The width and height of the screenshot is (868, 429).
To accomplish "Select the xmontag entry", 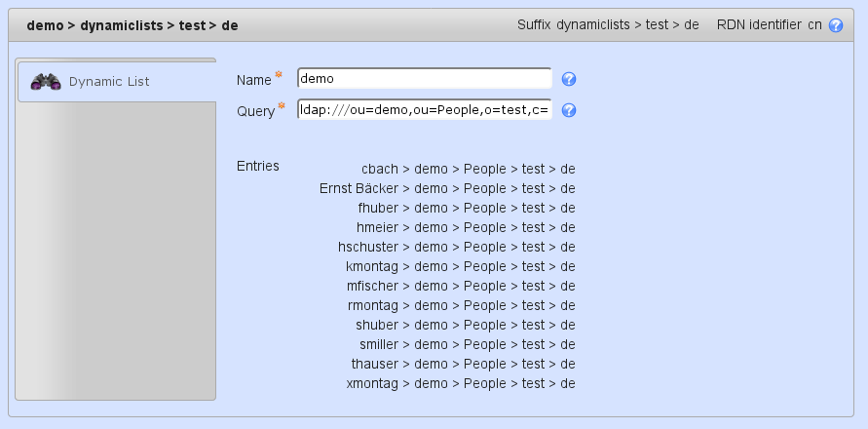I will click(x=460, y=383).
